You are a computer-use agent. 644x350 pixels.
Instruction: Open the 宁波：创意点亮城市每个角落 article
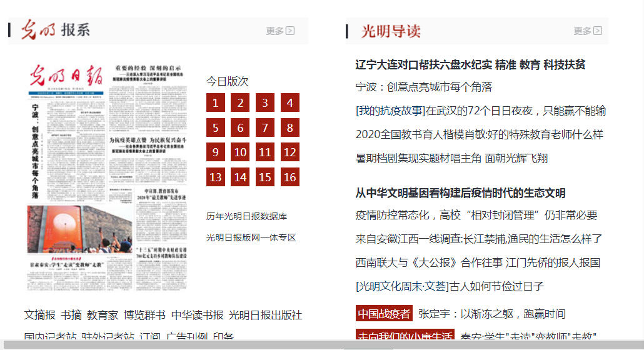point(423,87)
